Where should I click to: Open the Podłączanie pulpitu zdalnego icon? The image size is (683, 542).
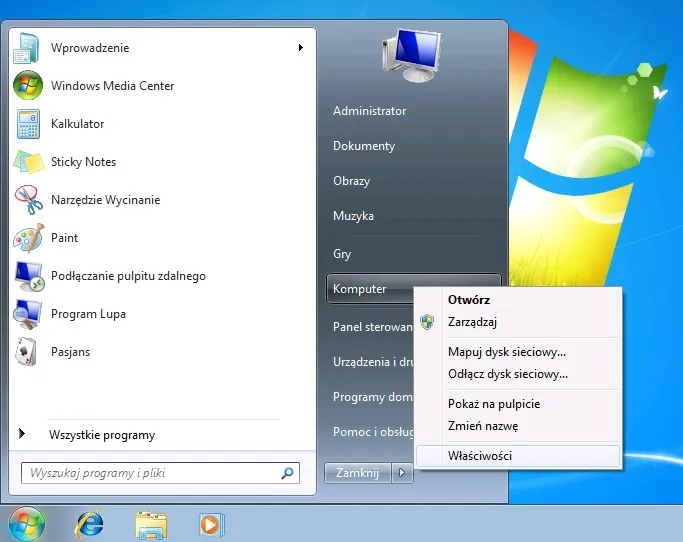[29, 276]
